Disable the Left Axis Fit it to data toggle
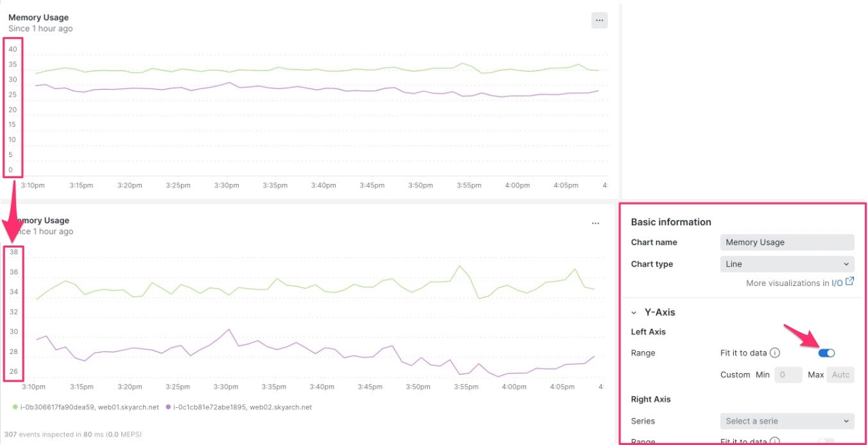Viewport: 868px width, 445px height. point(826,353)
